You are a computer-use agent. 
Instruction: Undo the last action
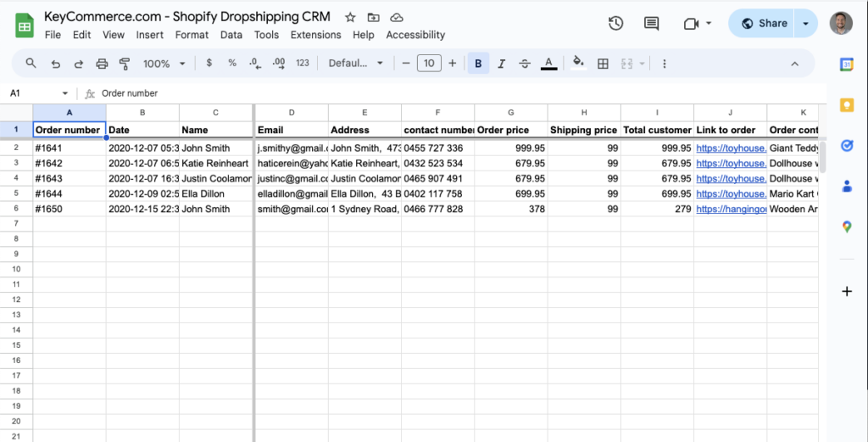[55, 64]
